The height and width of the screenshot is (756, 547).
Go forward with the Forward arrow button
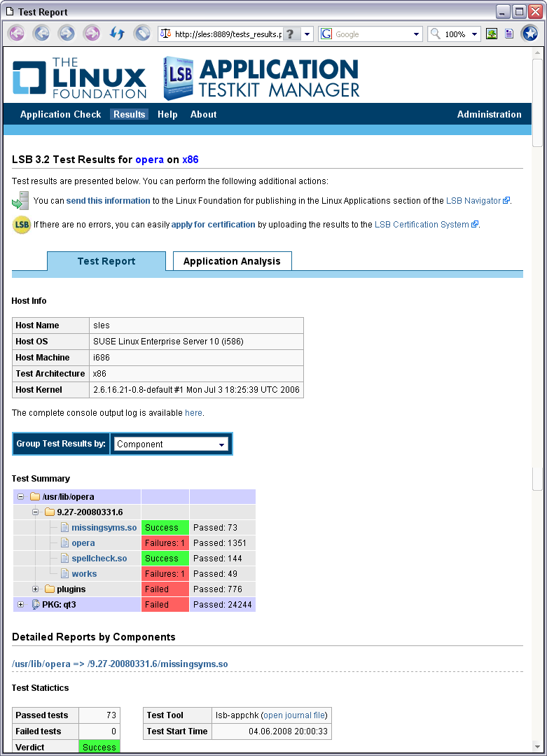click(67, 34)
